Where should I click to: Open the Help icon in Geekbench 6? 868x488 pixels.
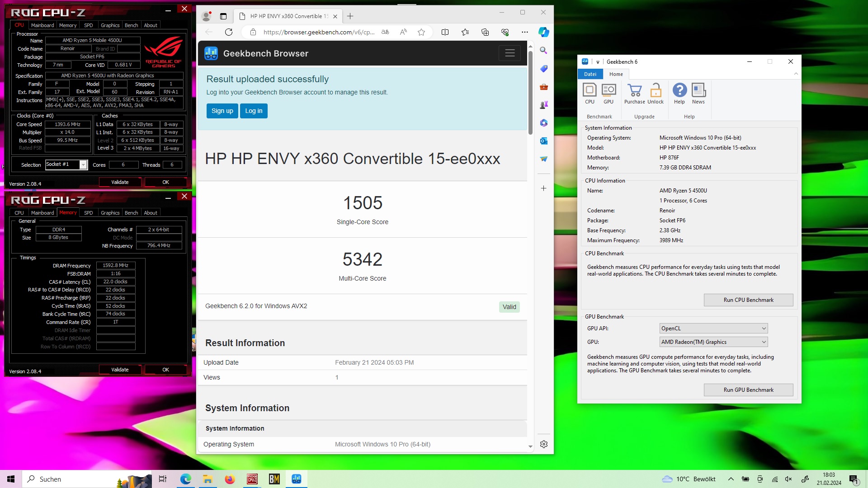pyautogui.click(x=679, y=94)
